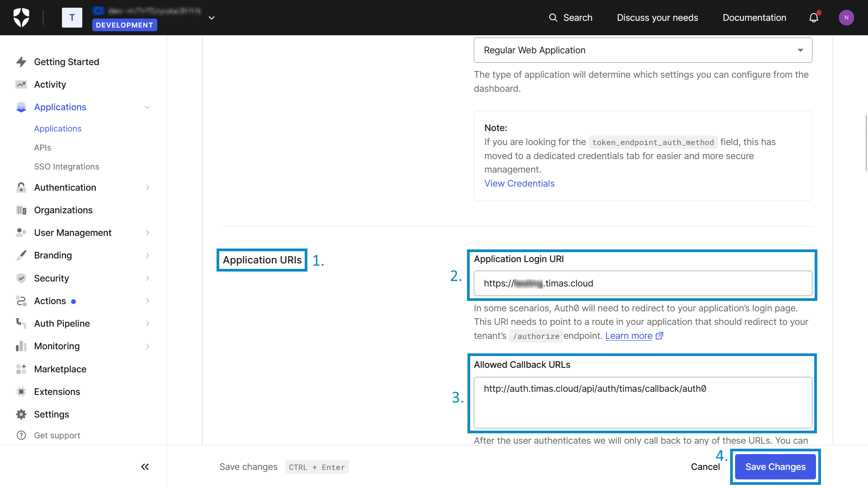Viewport: 868px width, 488px height.
Task: Click the Cancel button
Action: click(x=705, y=467)
